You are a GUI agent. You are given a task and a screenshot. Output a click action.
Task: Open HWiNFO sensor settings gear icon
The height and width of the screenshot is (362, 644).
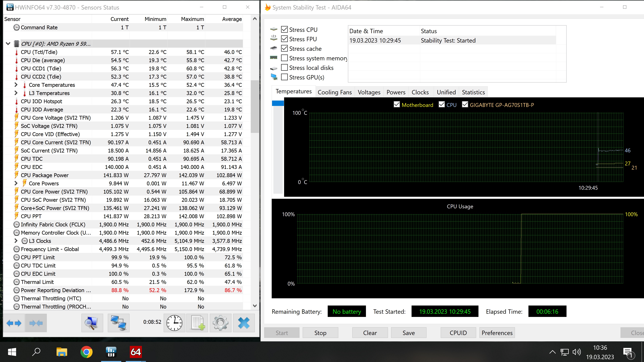click(x=221, y=323)
